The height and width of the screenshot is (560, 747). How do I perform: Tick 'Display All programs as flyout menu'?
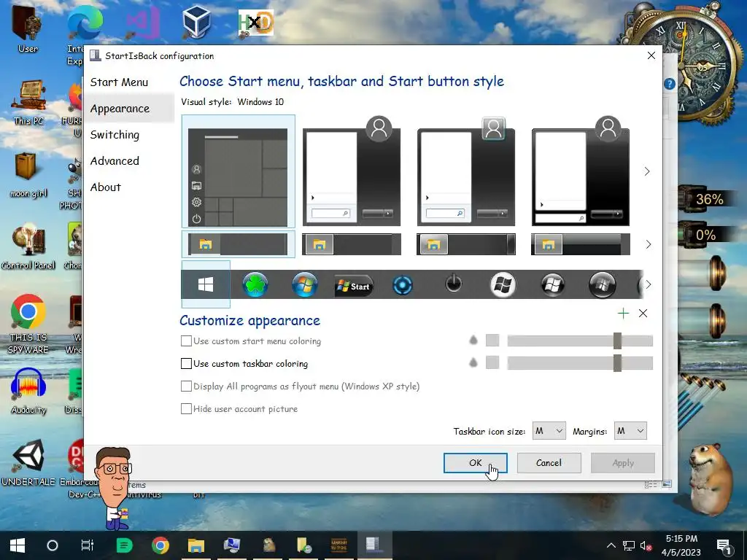pyautogui.click(x=186, y=386)
